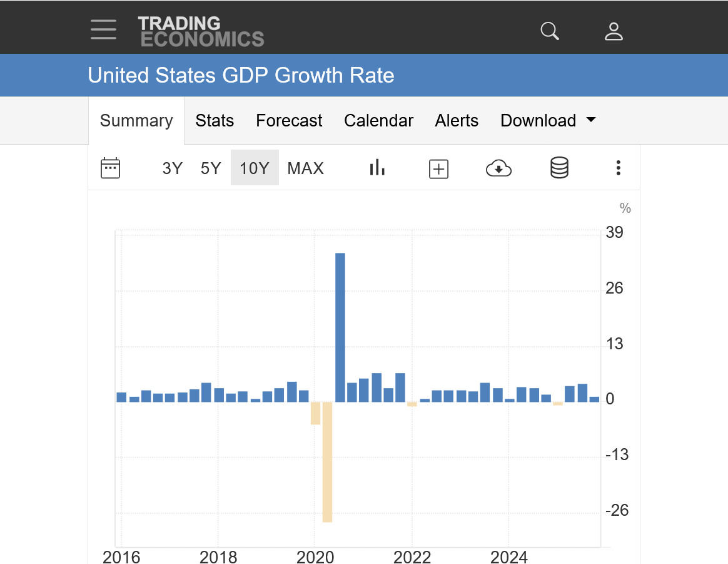Image resolution: width=728 pixels, height=564 pixels.
Task: Switch to the Stats tab
Action: pos(215,120)
